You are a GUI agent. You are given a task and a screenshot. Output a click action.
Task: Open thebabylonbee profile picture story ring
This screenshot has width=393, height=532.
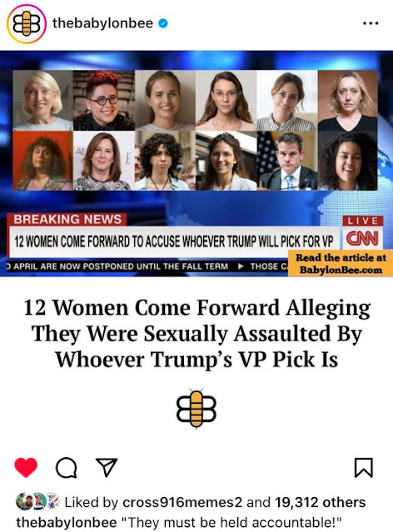coord(27,24)
